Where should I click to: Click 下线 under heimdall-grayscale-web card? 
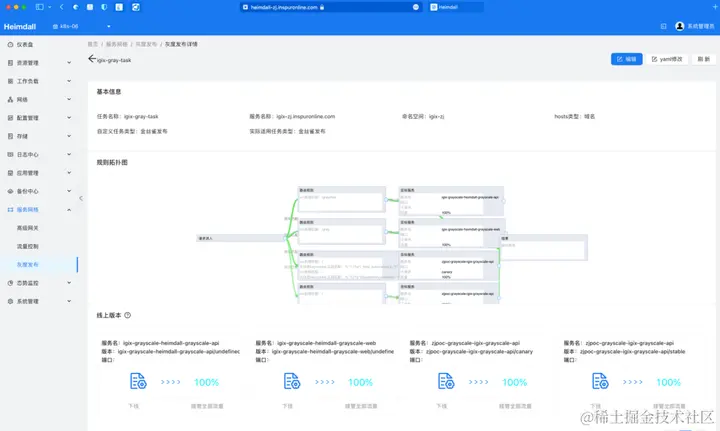[287, 406]
